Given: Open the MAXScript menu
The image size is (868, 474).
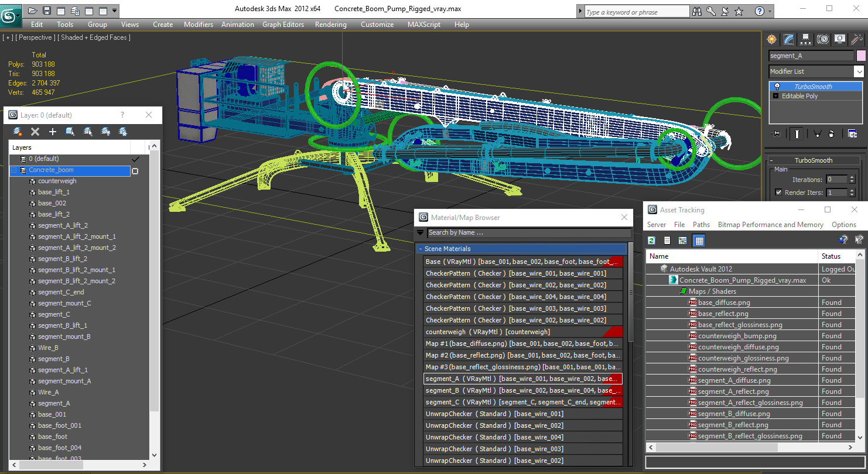Looking at the screenshot, I should (424, 25).
